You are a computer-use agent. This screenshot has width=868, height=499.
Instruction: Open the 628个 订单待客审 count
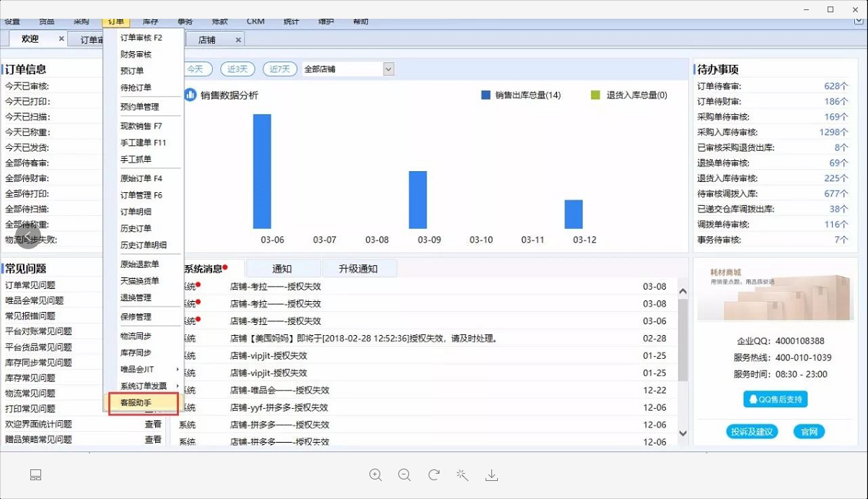tap(836, 86)
